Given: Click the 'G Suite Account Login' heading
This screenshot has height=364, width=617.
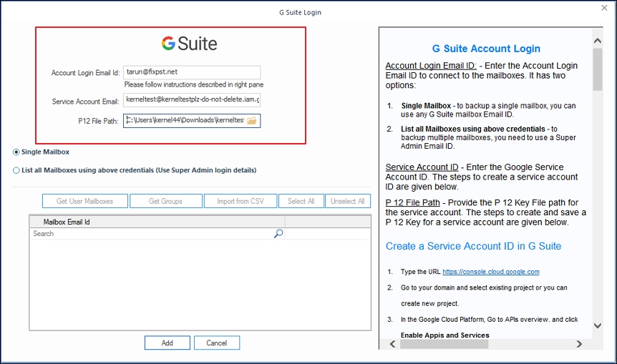Looking at the screenshot, I should click(x=486, y=49).
